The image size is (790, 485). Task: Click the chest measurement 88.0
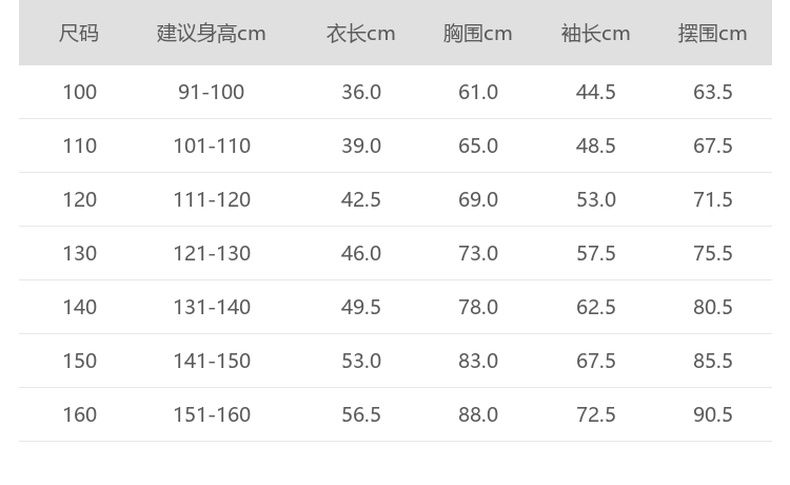478,414
